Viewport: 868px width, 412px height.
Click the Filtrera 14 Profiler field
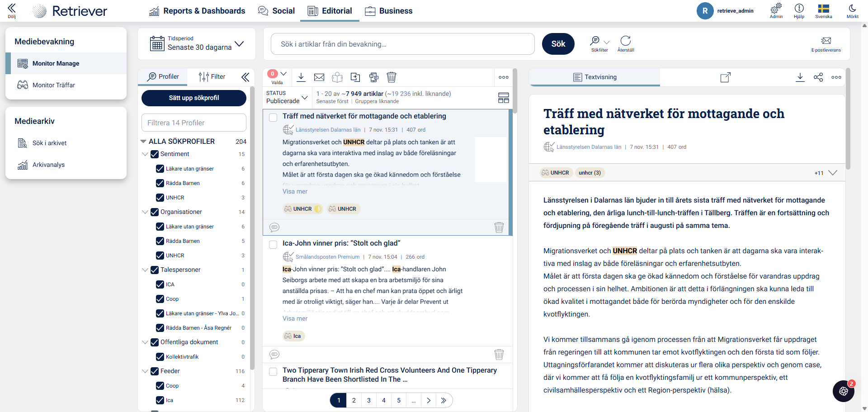point(194,123)
